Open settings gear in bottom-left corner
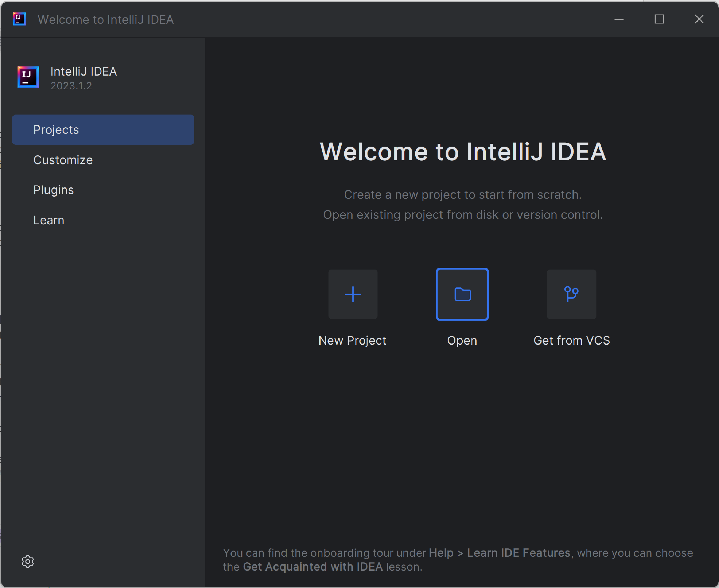Viewport: 719px width, 588px height. pyautogui.click(x=28, y=561)
